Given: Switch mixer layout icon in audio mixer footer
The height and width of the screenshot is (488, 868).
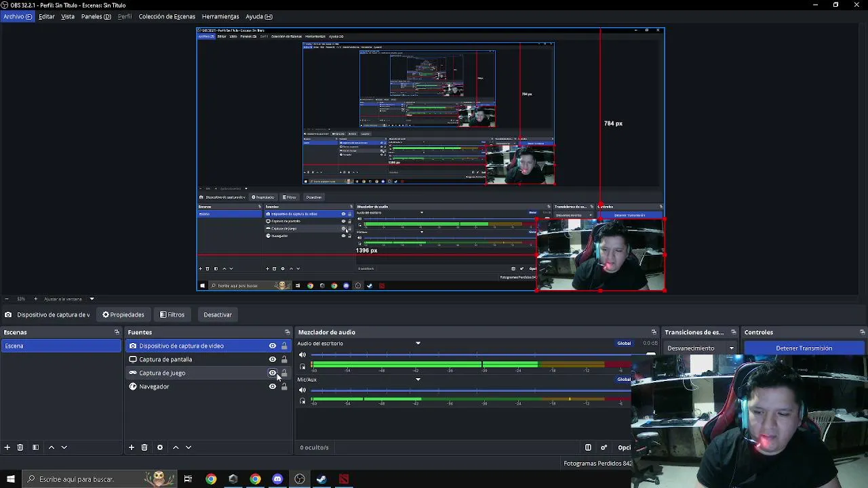Looking at the screenshot, I should [x=588, y=447].
